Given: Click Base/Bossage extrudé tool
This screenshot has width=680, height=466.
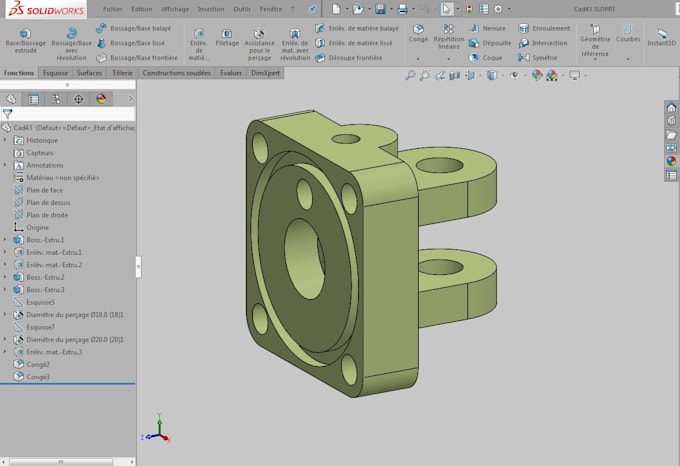Looking at the screenshot, I should (x=26, y=41).
